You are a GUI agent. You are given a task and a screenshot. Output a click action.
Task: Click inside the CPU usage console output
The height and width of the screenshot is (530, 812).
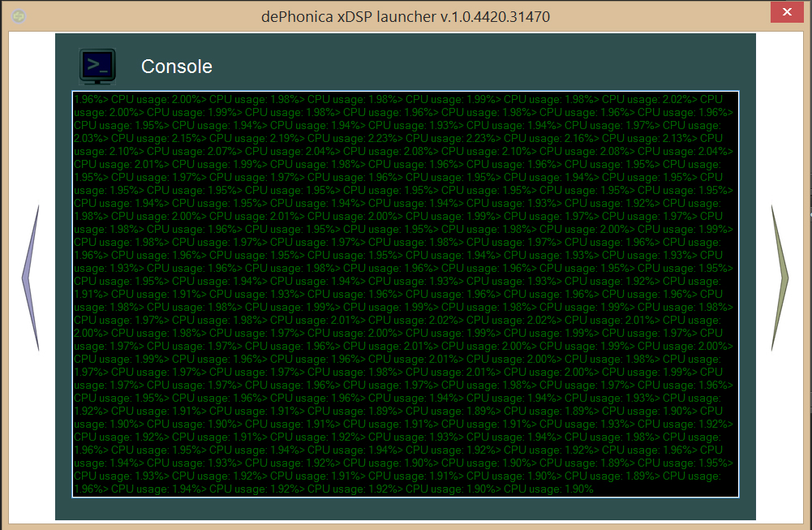(406, 295)
